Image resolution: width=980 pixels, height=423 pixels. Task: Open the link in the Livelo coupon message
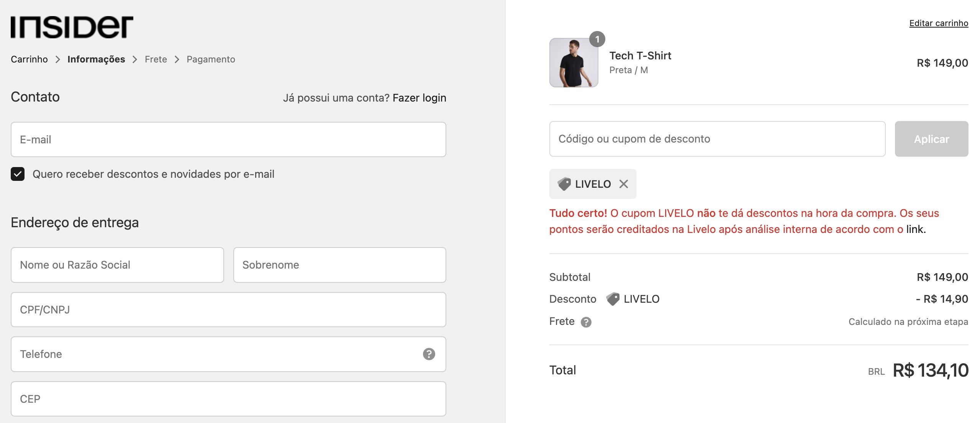point(914,229)
